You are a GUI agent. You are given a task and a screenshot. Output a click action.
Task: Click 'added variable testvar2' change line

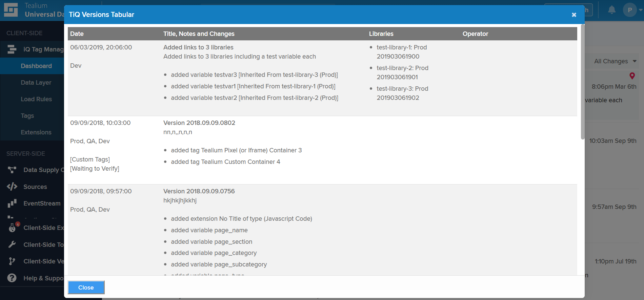(255, 98)
